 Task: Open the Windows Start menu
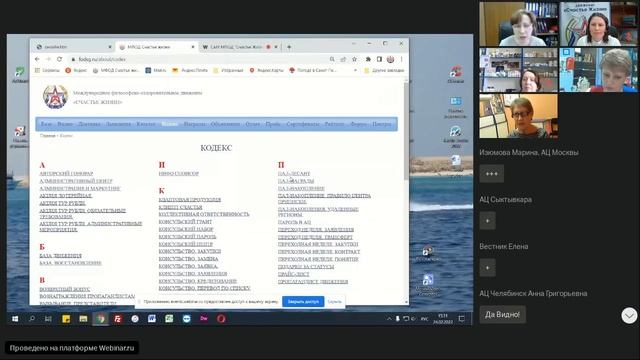click(15, 319)
